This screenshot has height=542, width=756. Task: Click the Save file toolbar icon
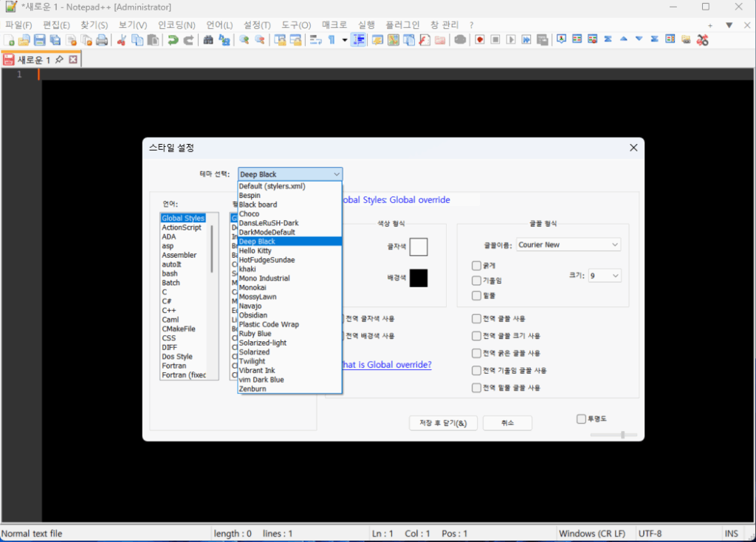[39, 40]
